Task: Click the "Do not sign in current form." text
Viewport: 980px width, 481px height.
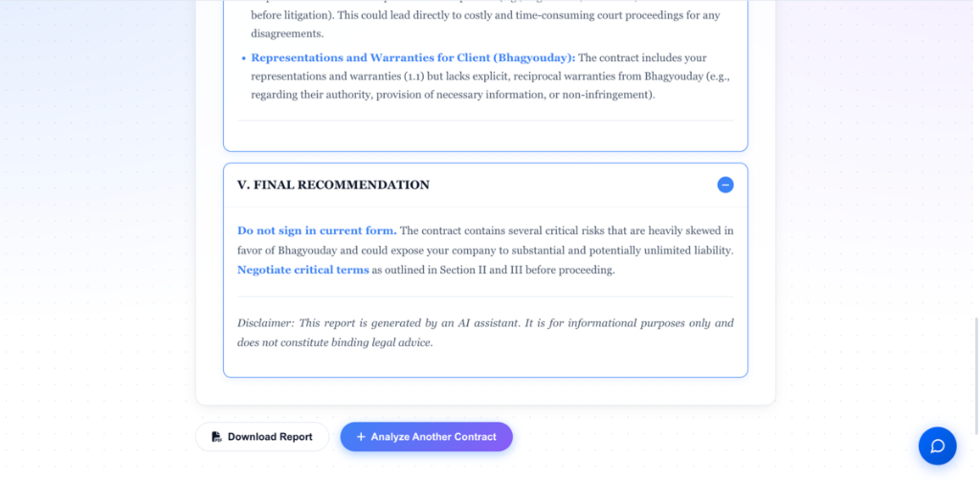Action: [317, 230]
